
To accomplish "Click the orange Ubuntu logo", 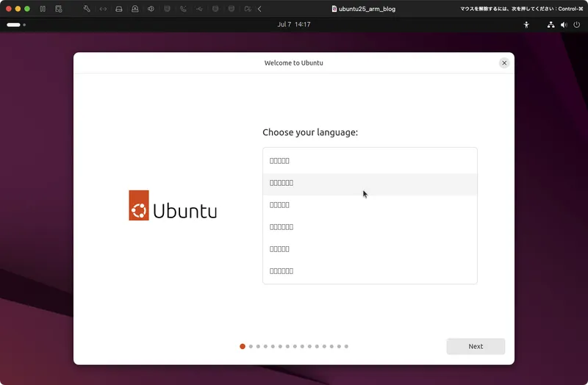I will (139, 206).
